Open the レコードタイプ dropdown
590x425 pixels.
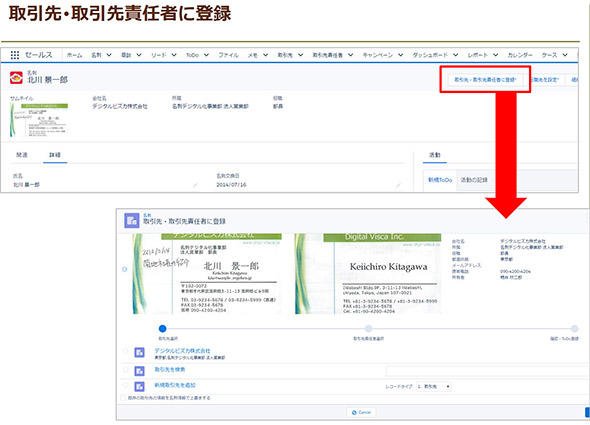coord(434,387)
